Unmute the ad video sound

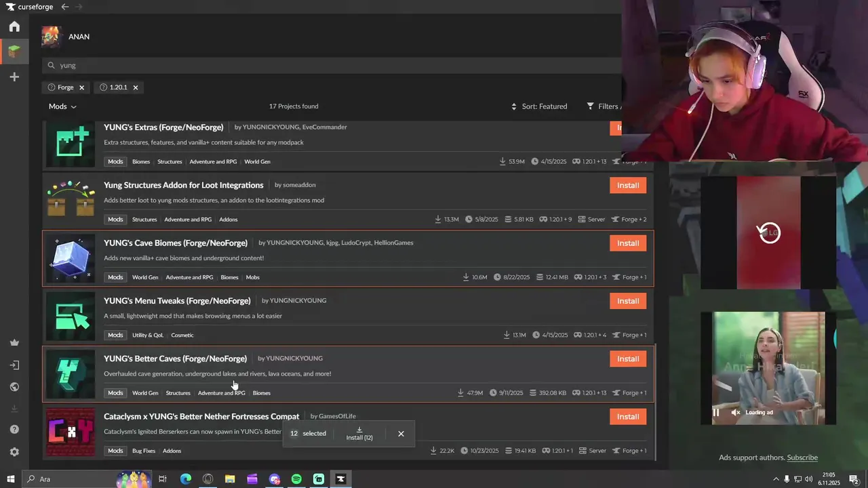(736, 412)
